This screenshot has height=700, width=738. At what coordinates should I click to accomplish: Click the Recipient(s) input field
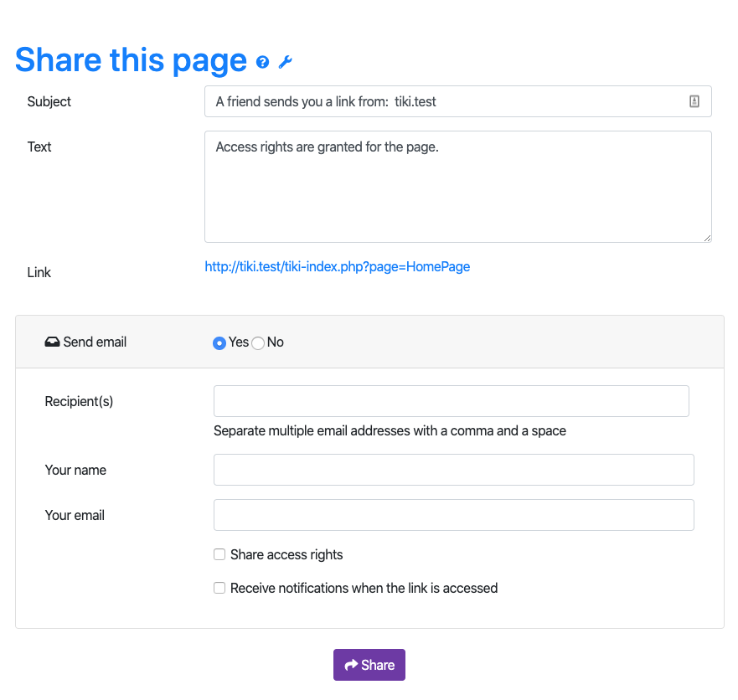pos(452,401)
